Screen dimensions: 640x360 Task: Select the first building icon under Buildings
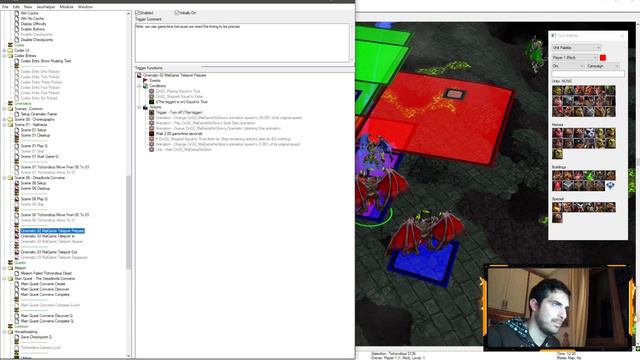557,176
